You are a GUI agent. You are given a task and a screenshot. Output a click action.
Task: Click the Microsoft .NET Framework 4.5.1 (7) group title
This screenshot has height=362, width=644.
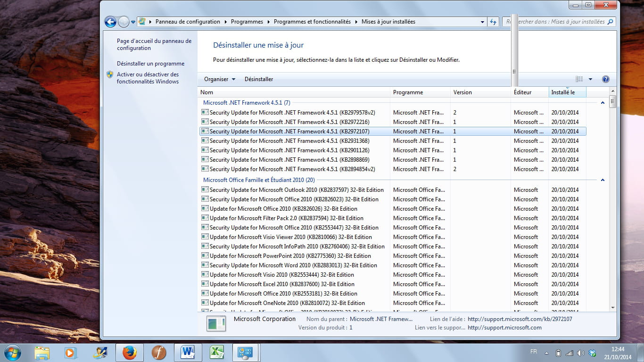click(x=247, y=103)
